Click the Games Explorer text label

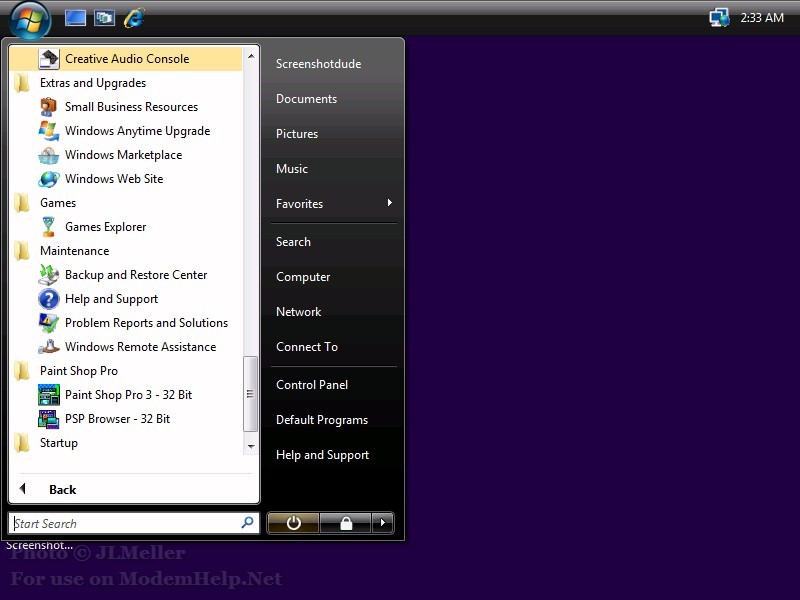[x=106, y=227]
